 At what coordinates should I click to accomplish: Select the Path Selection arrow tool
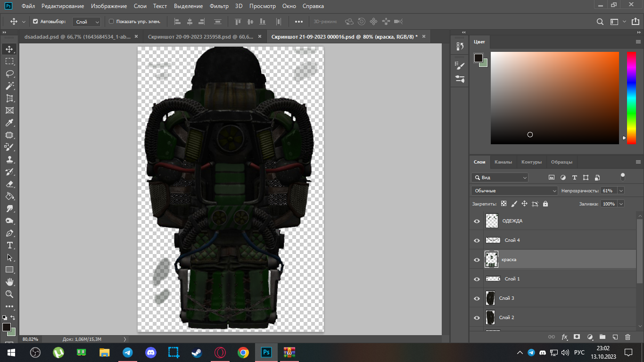pyautogui.click(x=9, y=257)
